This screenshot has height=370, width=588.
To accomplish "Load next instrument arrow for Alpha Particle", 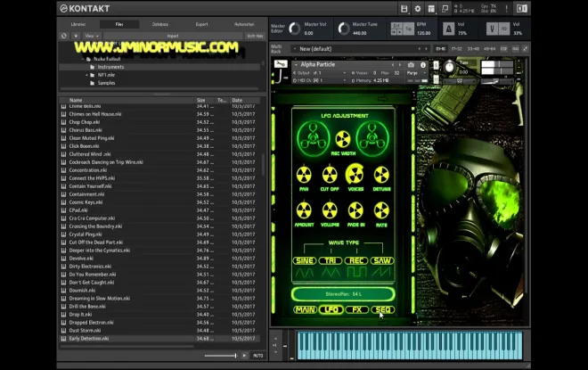I will [x=400, y=65].
